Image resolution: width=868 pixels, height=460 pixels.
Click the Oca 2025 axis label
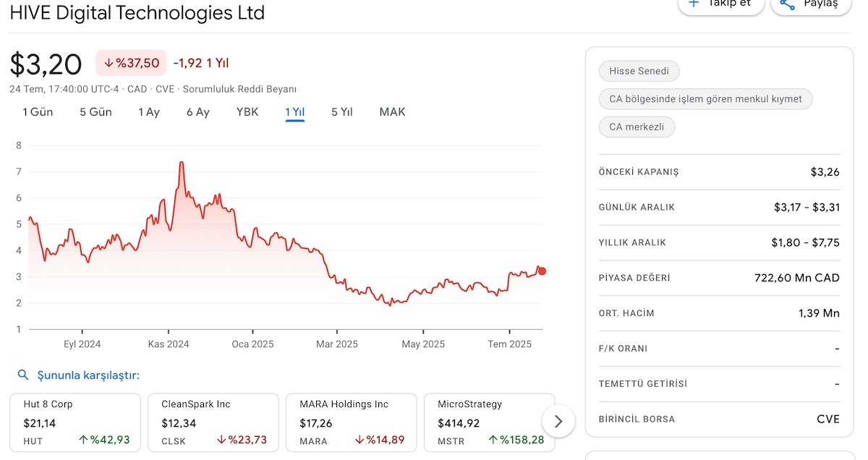252,344
